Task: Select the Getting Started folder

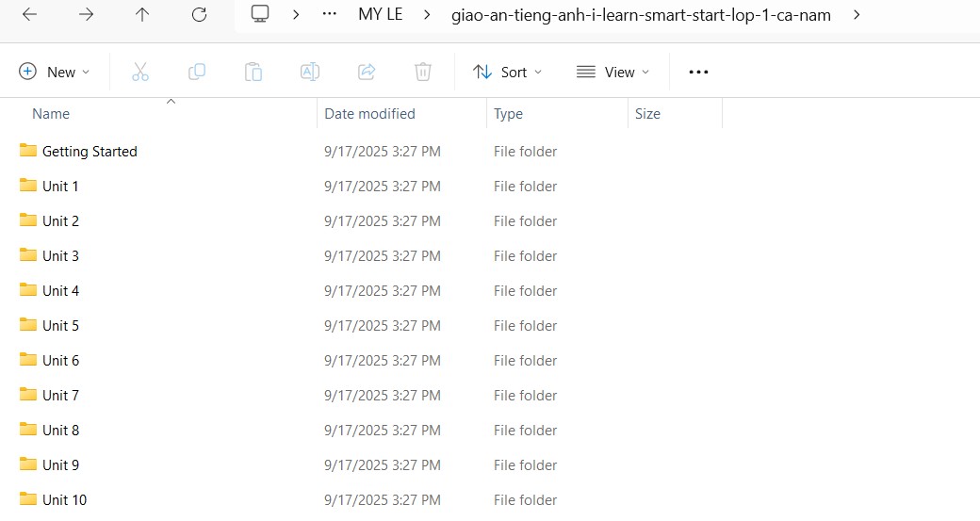Action: tap(90, 152)
